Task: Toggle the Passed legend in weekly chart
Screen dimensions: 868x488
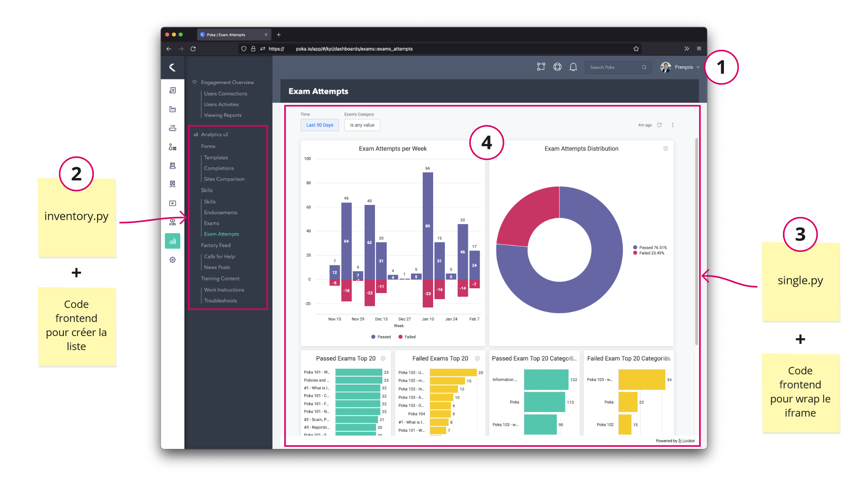Action: (381, 337)
